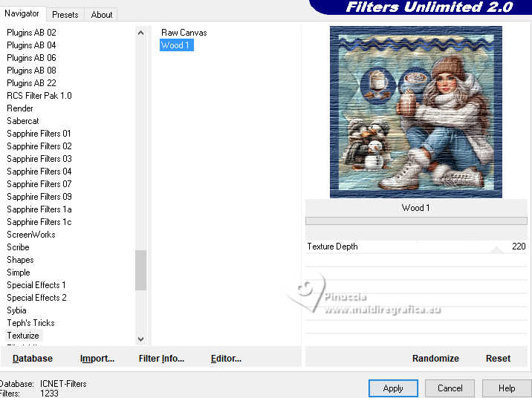Reset the filter settings
Viewport: 532px width, 398px height.
click(x=498, y=359)
